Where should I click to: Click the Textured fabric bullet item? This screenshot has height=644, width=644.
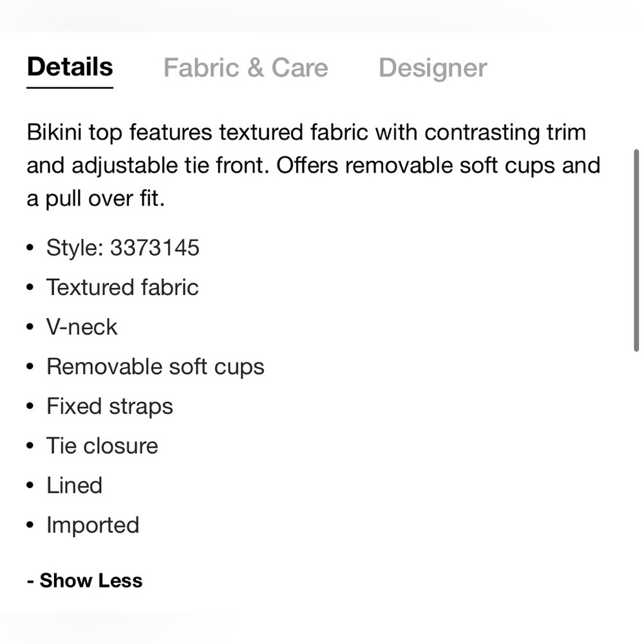point(122,287)
